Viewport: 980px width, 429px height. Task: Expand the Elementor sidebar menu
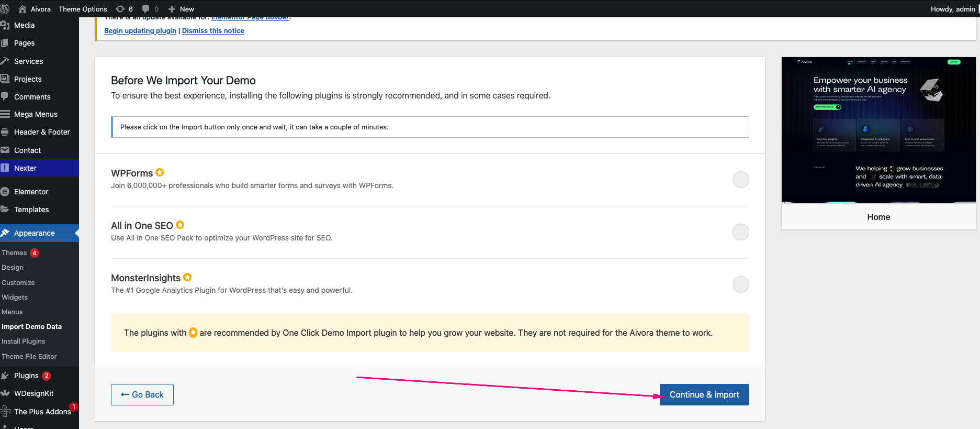point(31,192)
